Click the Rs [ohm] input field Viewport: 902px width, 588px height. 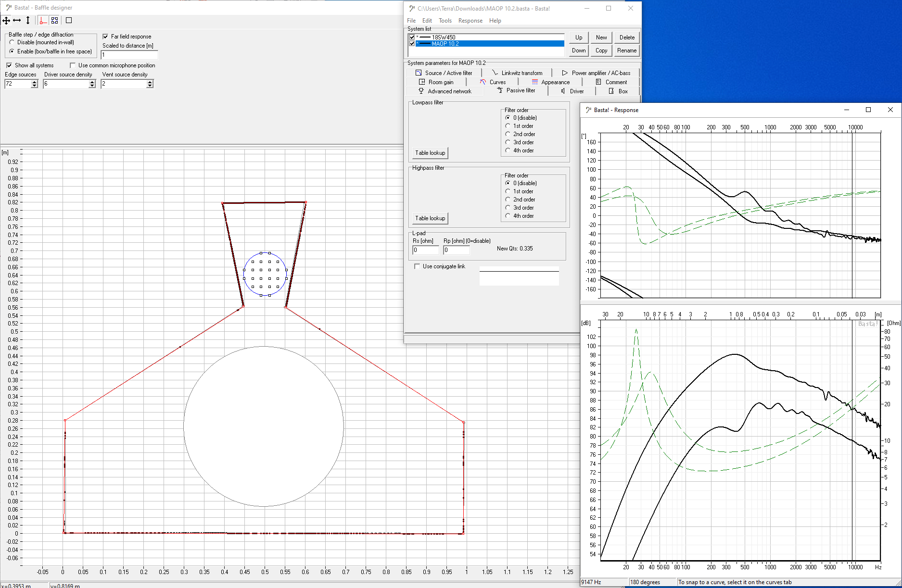[426, 250]
